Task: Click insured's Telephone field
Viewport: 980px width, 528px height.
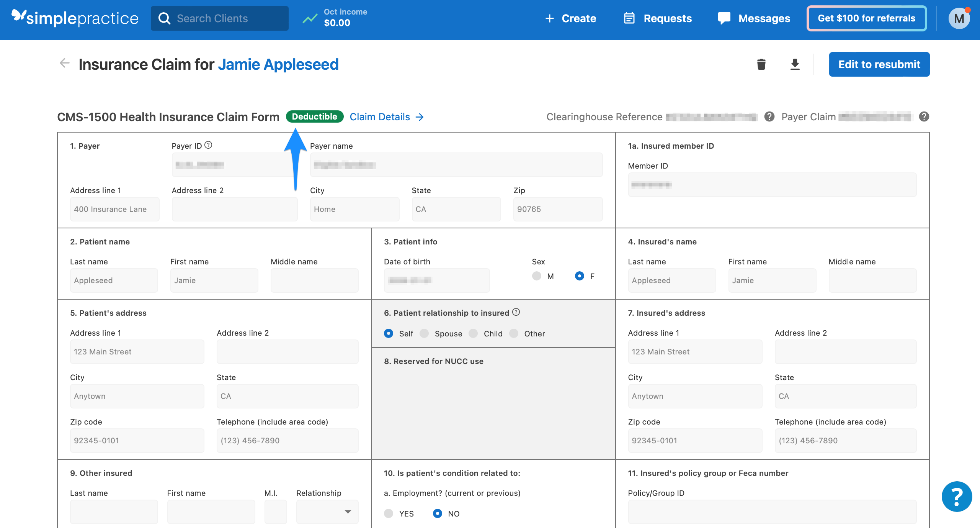Action: pyautogui.click(x=846, y=441)
